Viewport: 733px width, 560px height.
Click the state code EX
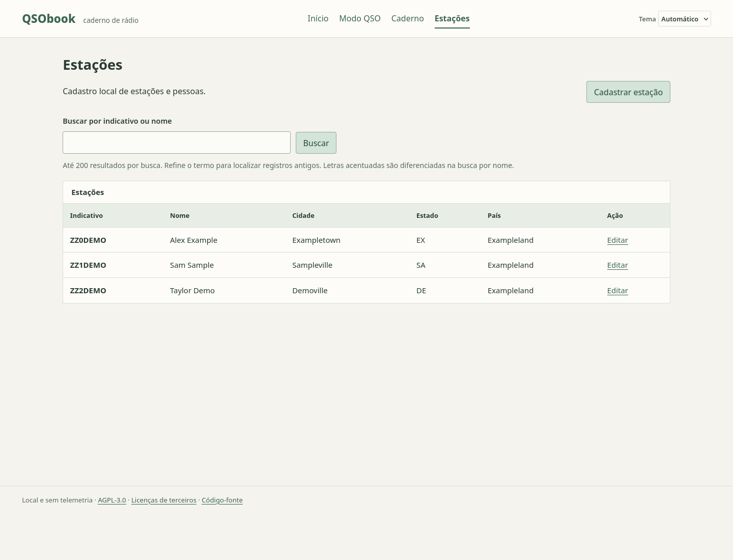point(420,240)
